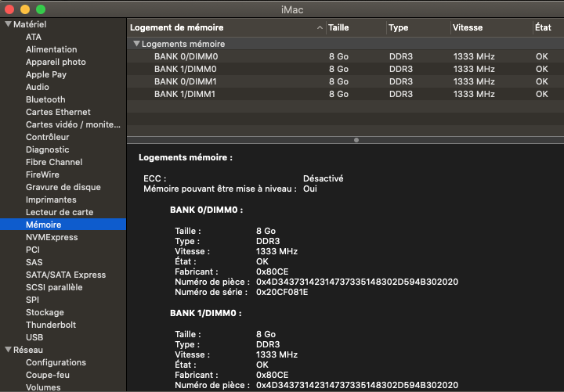Select Contrôleur in the sidebar

tap(48, 137)
